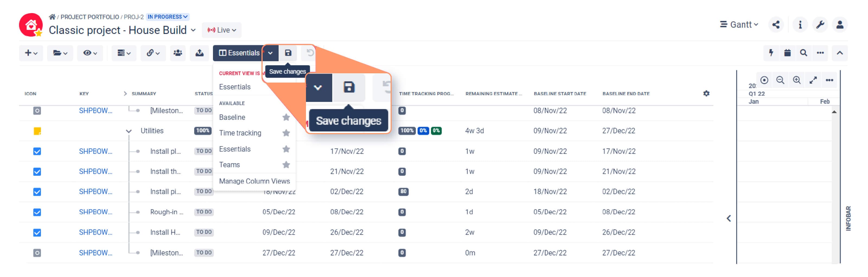Toggle checkbox on the Install pl... row
The width and height of the screenshot is (868, 277).
(x=37, y=152)
